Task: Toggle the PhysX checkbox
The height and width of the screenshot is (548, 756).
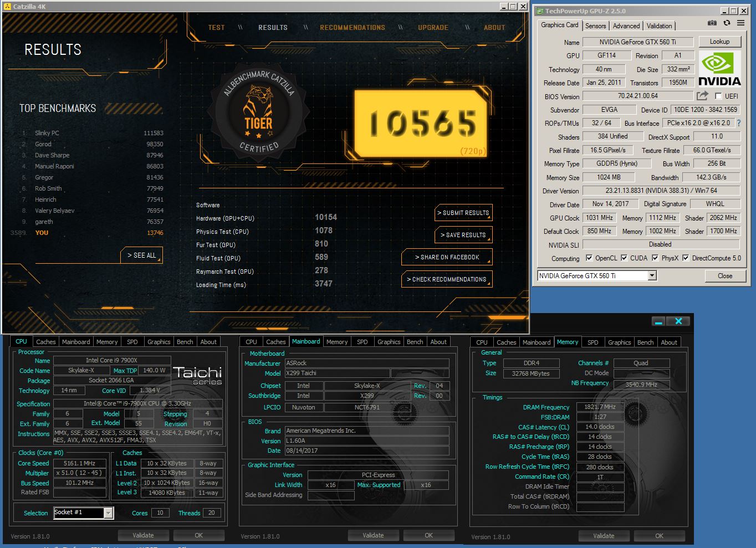Action: coord(655,258)
